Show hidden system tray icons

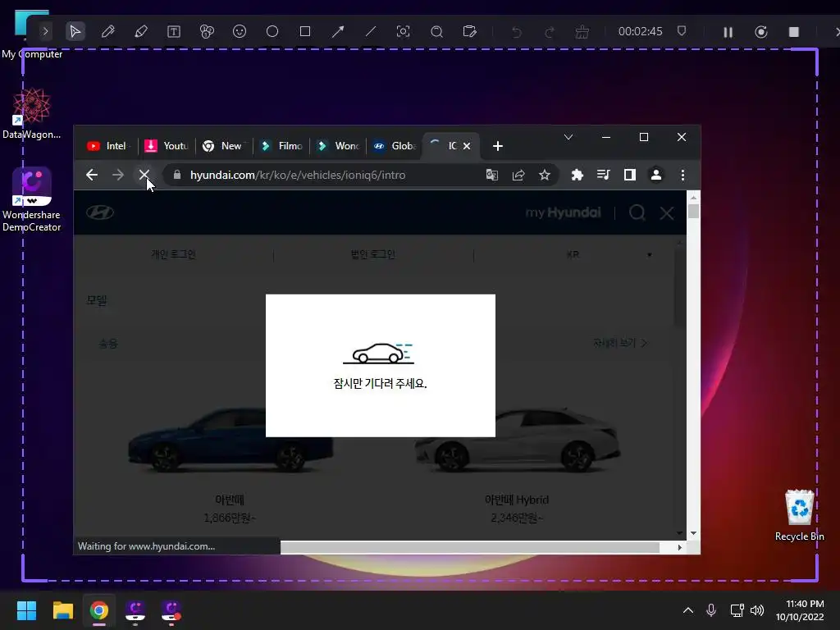(x=688, y=610)
